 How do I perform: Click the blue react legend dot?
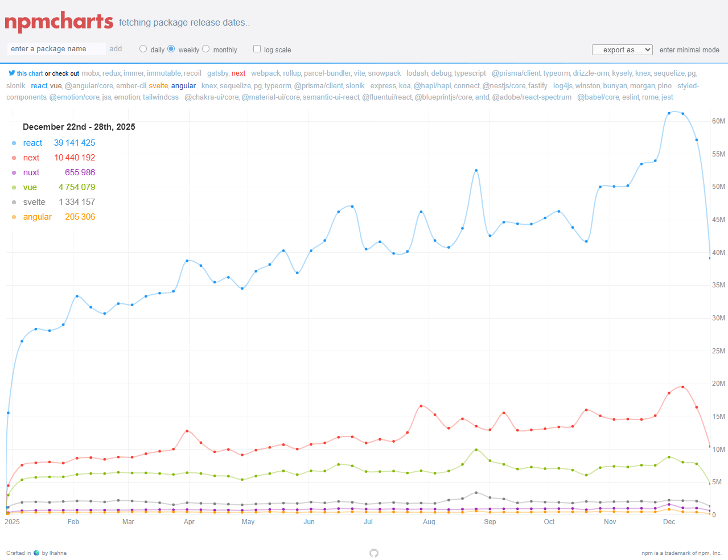(x=14, y=143)
